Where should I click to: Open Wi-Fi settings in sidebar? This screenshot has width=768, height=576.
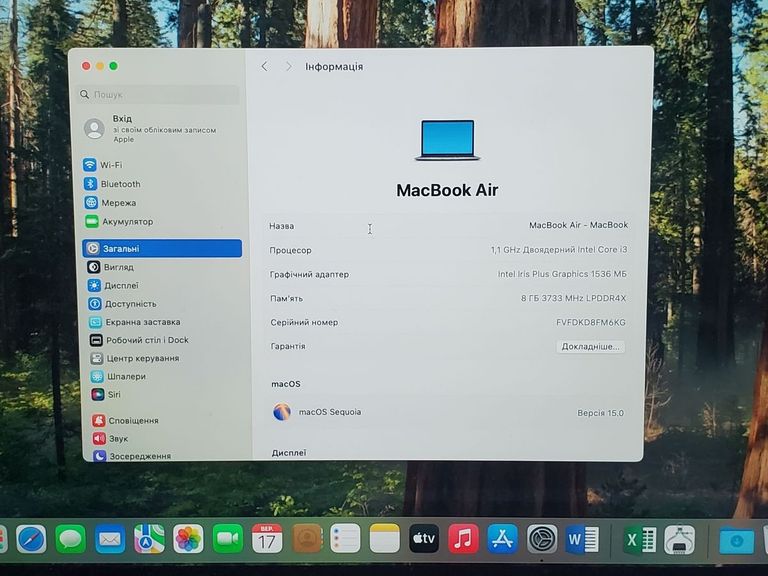(x=103, y=165)
